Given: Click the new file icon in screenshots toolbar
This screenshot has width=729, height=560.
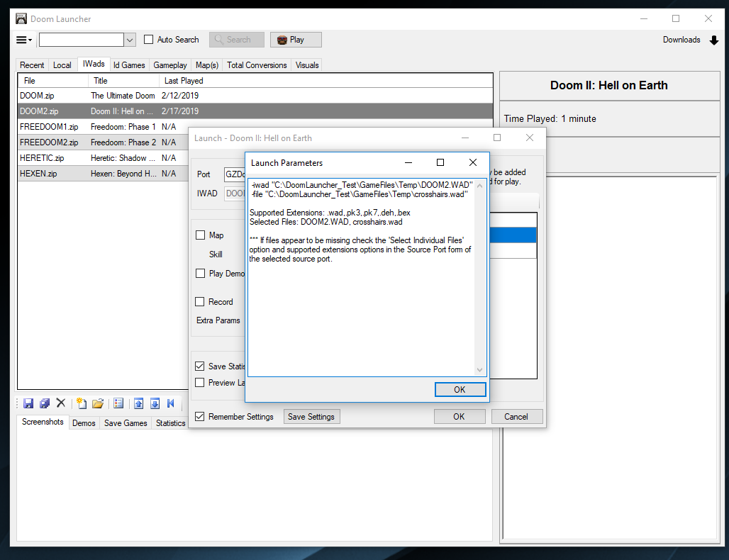Looking at the screenshot, I should coord(82,403).
